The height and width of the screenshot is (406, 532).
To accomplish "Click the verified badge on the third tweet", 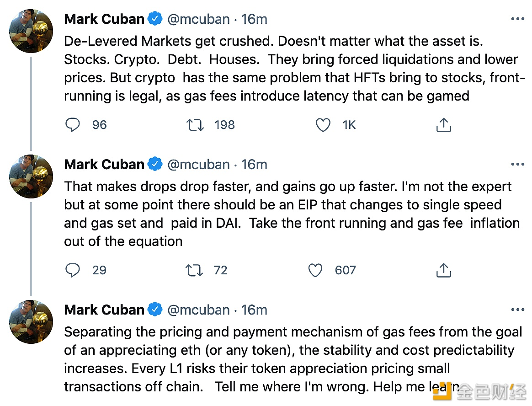I will pyautogui.click(x=155, y=310).
